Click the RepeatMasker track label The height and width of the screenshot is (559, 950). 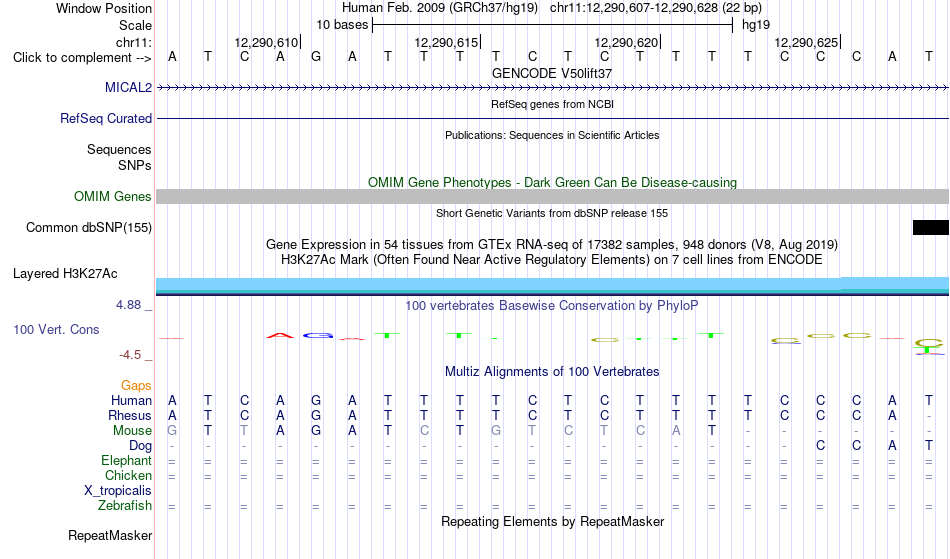tap(110, 535)
